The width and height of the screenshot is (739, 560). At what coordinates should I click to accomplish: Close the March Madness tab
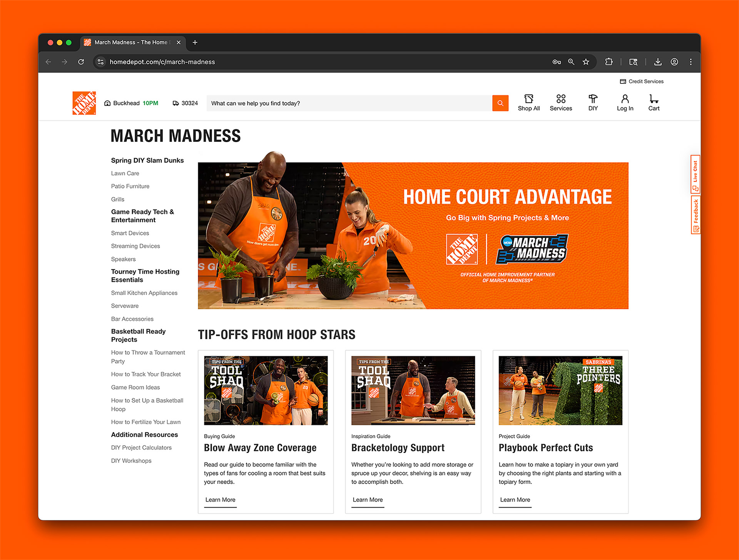(179, 42)
